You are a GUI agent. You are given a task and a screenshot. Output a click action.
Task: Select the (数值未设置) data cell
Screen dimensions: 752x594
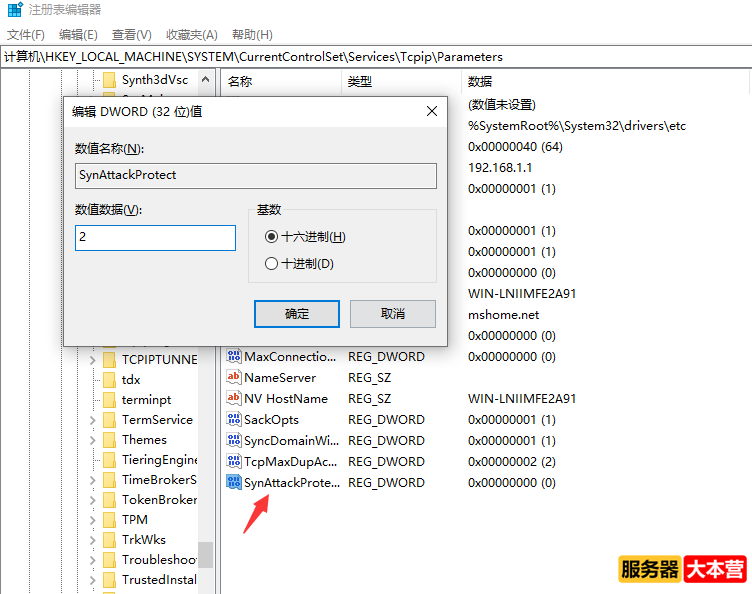pyautogui.click(x=502, y=105)
